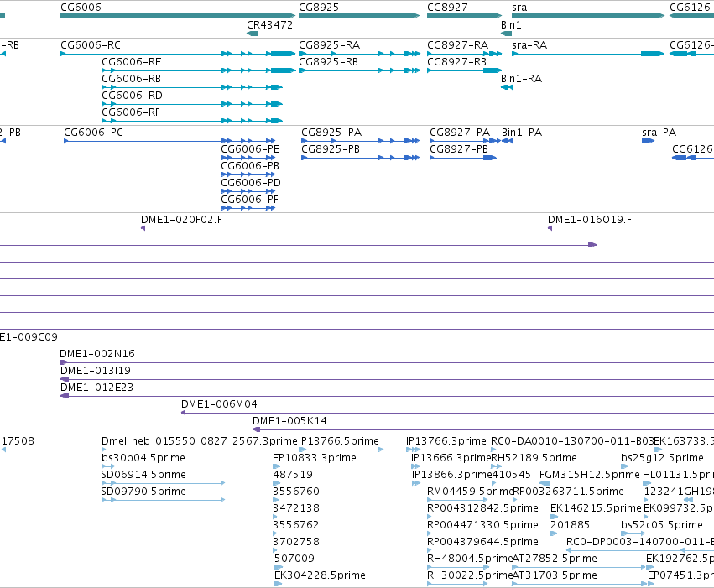The height and width of the screenshot is (588, 714).
Task: Select the IP13766.3prime EST label
Action: point(446,441)
